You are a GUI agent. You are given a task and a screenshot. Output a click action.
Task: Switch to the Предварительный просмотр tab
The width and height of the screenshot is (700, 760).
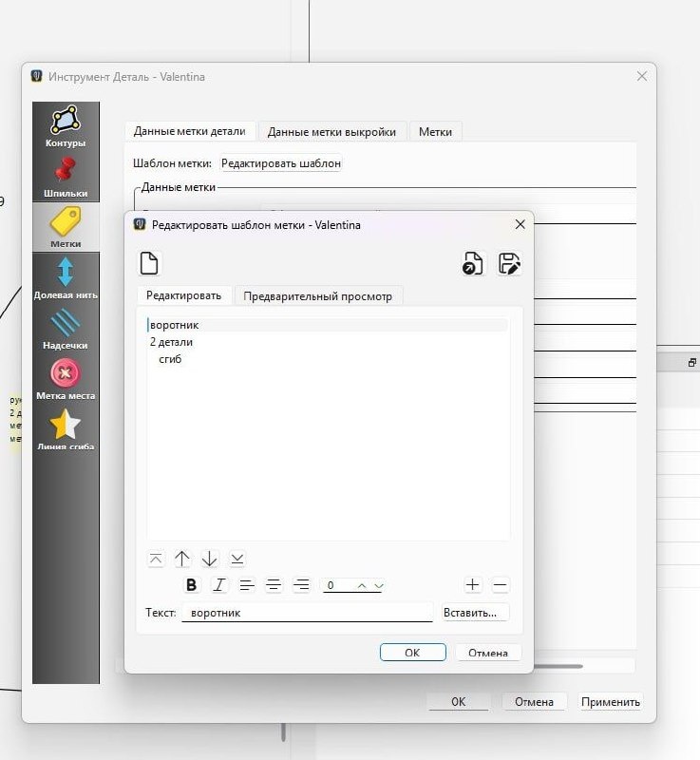[318, 296]
